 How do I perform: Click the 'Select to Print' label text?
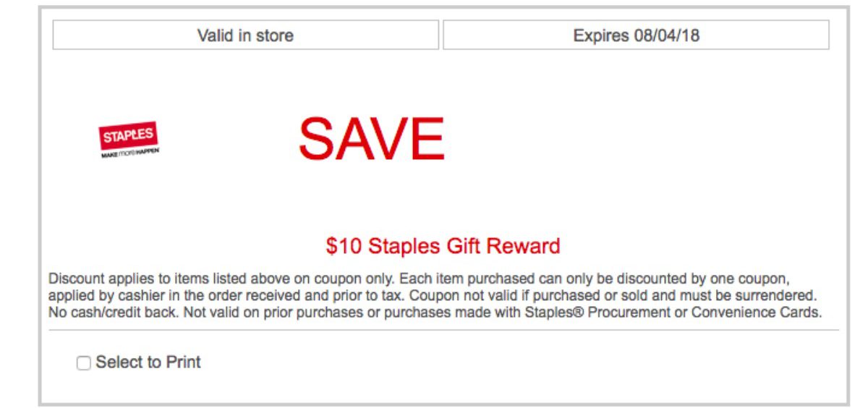tap(148, 362)
